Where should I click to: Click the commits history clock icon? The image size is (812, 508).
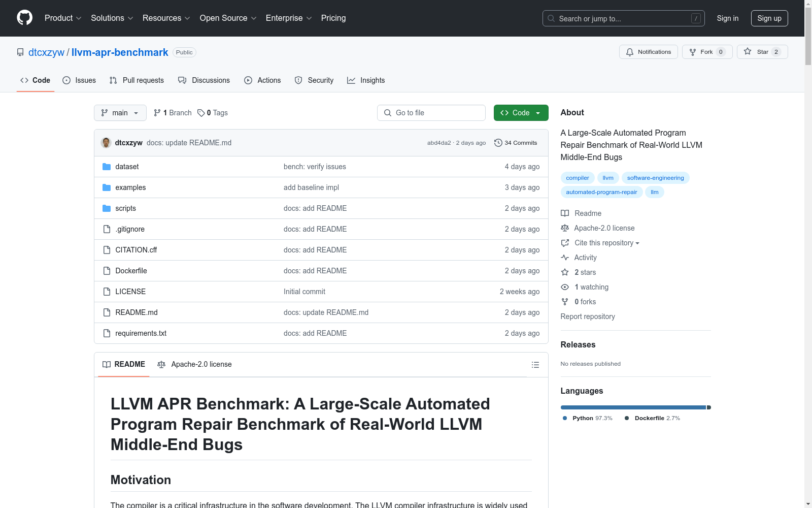click(498, 143)
